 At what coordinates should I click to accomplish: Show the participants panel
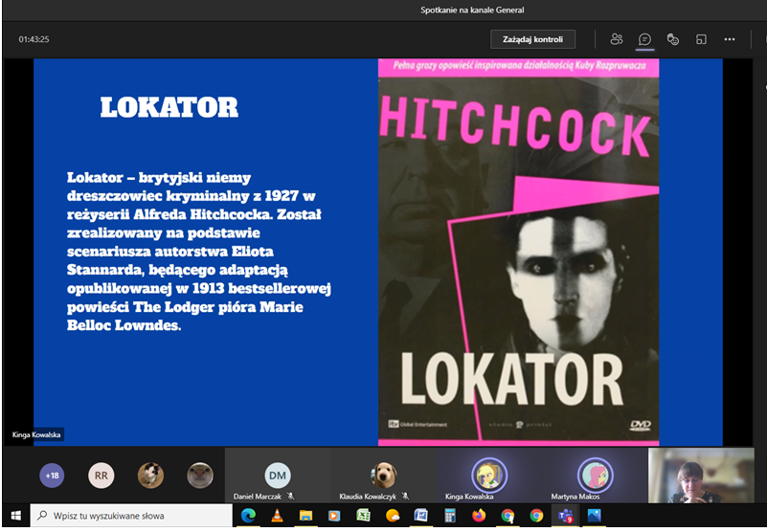coord(617,39)
